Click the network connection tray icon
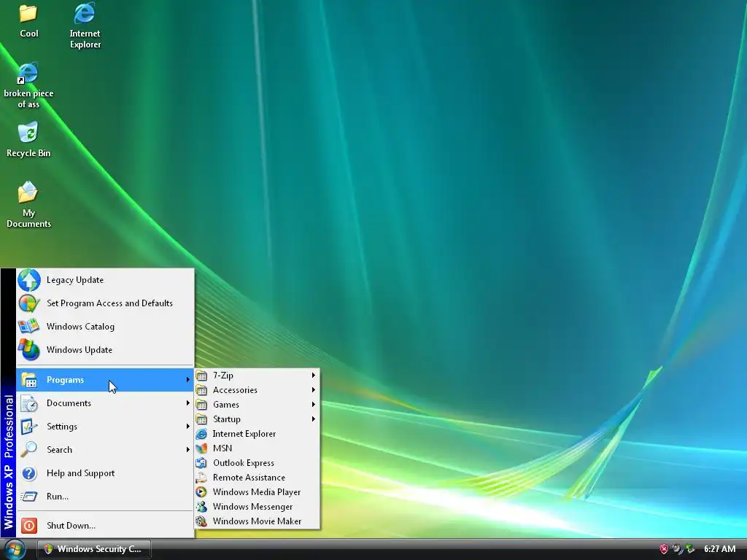This screenshot has height=560, width=747. pyautogui.click(x=690, y=549)
